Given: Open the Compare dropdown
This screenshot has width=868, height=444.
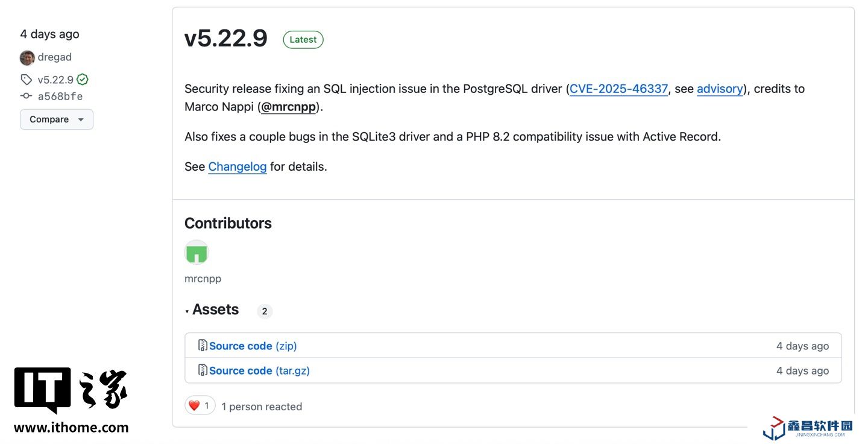Looking at the screenshot, I should (57, 119).
